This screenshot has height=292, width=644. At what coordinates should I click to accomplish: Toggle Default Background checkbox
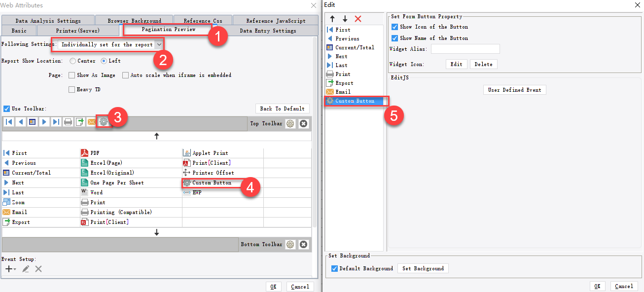[335, 268]
